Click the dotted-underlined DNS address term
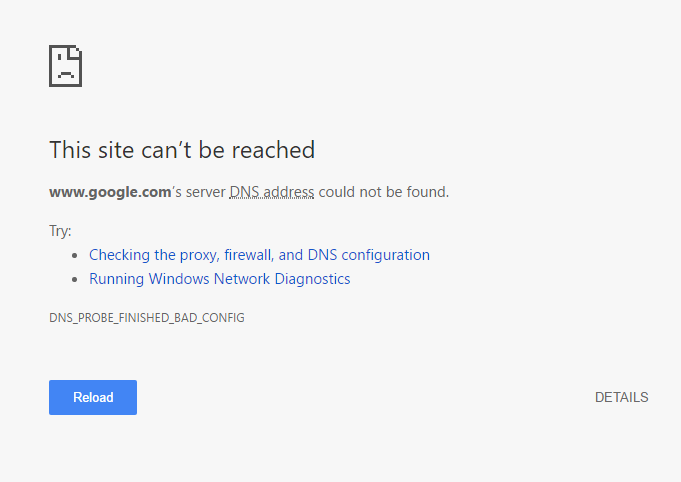Viewport: 681px width, 482px height. tap(272, 192)
